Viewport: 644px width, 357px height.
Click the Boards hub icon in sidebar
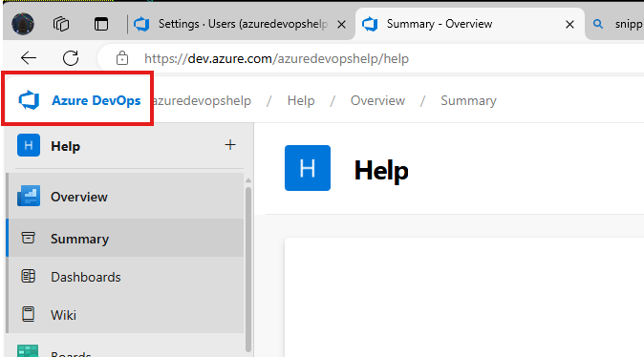click(x=28, y=351)
